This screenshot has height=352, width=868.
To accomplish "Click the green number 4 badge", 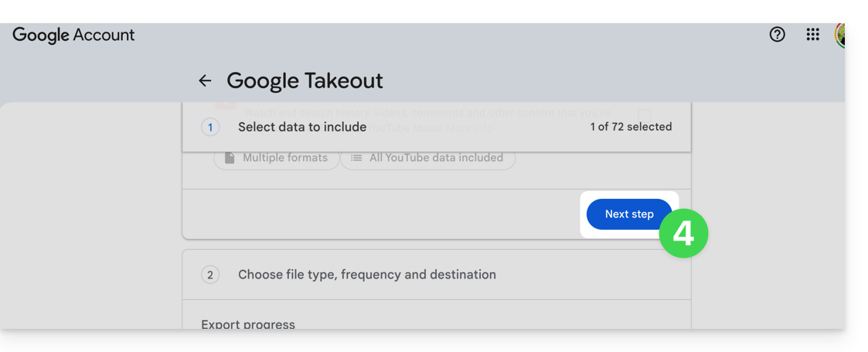I will click(683, 233).
